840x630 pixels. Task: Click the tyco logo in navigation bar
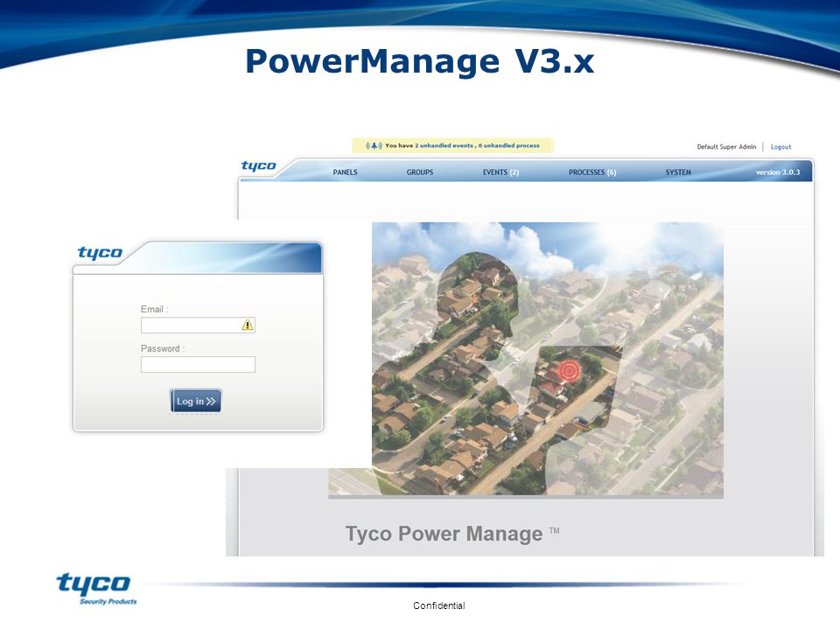[258, 165]
